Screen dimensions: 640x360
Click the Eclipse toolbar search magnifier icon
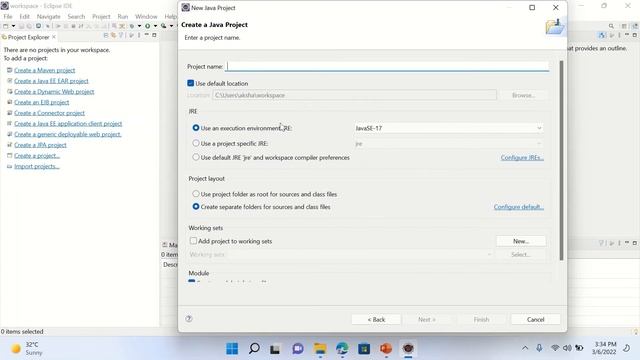tap(611, 26)
